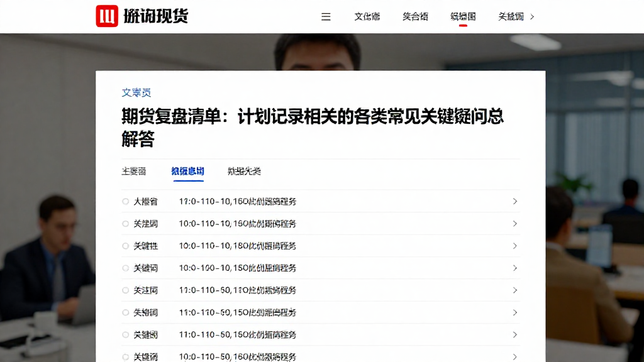Screen dimensions: 644x362
Task: Expand chevron of row 10:0-110-10,180
Action: (514, 246)
